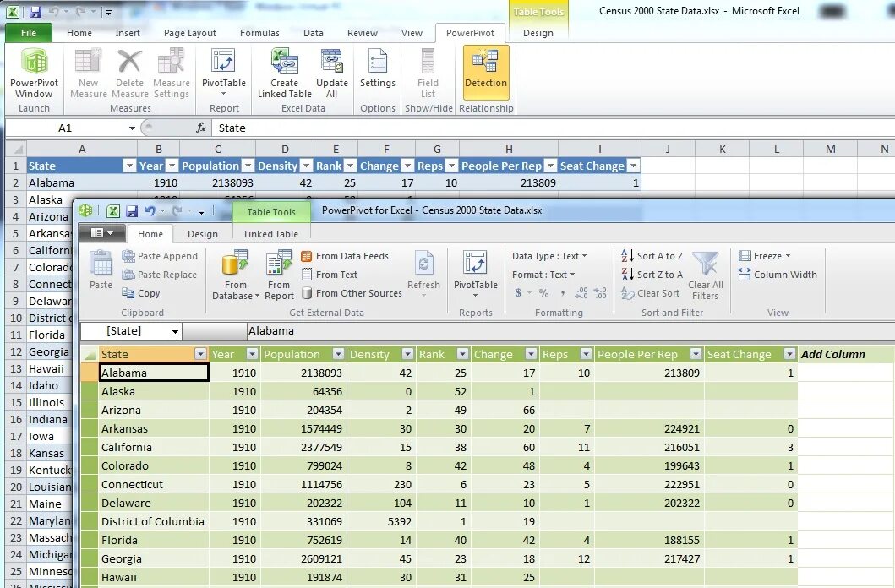Click Create Linked Table in Excel ribbon
The height and width of the screenshot is (588, 895).
point(284,73)
